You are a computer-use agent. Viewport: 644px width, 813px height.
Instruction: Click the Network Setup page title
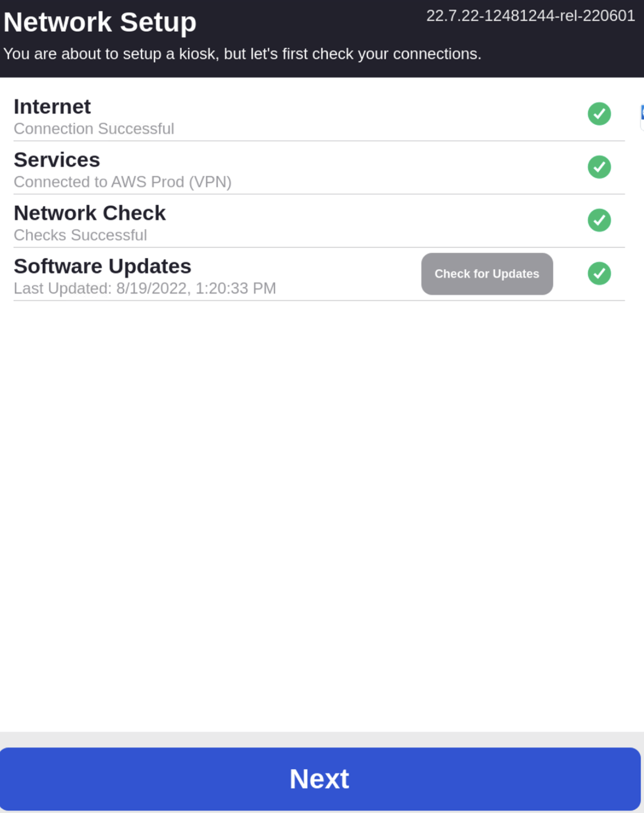pos(100,22)
